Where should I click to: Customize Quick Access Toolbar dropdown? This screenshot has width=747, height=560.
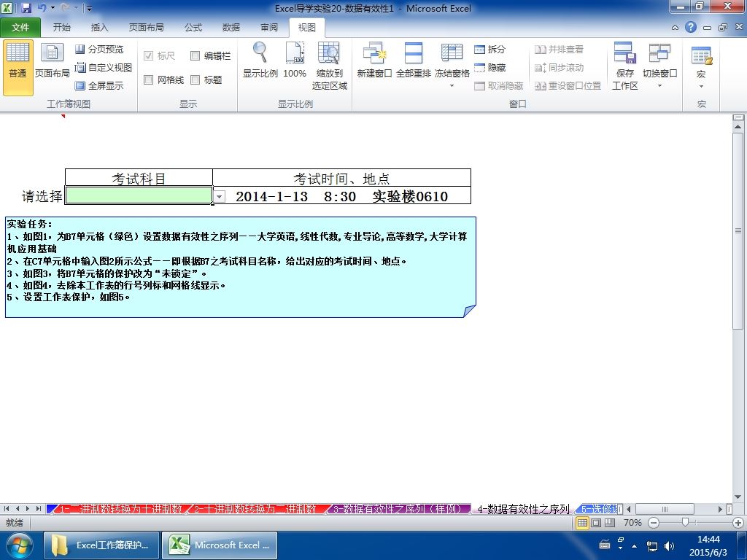[x=89, y=8]
